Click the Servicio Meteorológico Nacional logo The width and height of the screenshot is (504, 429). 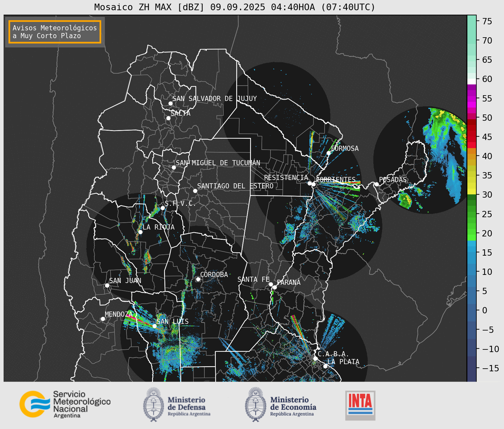pos(65,404)
